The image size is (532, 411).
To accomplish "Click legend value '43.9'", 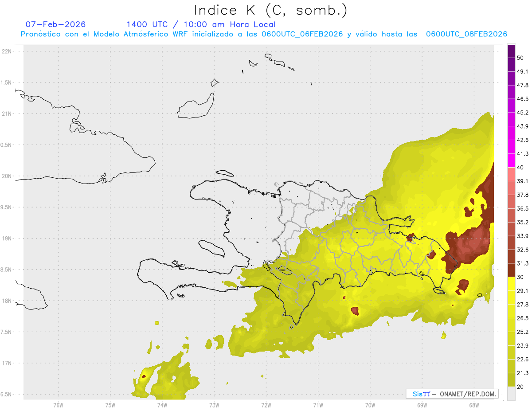I will (x=523, y=126).
